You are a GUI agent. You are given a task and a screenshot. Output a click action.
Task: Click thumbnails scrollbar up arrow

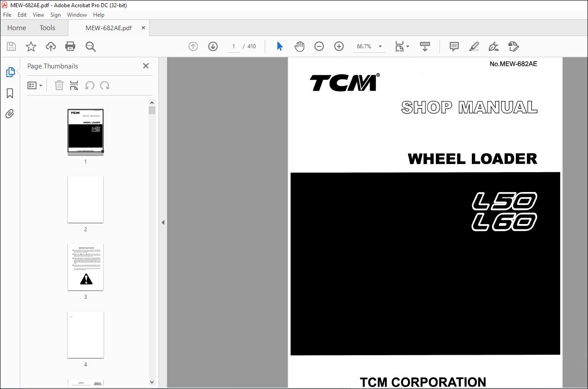point(152,103)
